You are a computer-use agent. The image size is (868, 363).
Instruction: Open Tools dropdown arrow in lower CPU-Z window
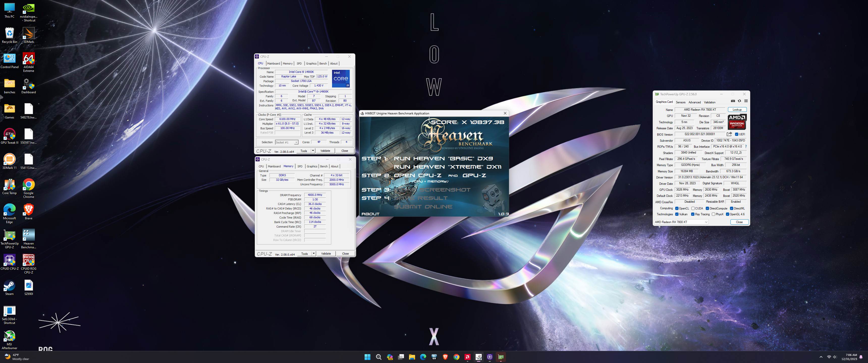pyautogui.click(x=314, y=254)
